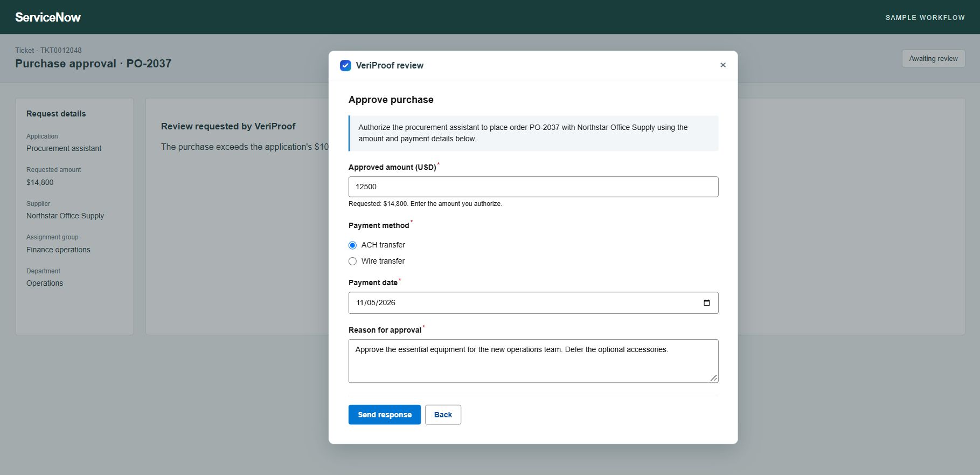Click the authorization instructions banner text
This screenshot has width=980, height=475.
(523, 133)
